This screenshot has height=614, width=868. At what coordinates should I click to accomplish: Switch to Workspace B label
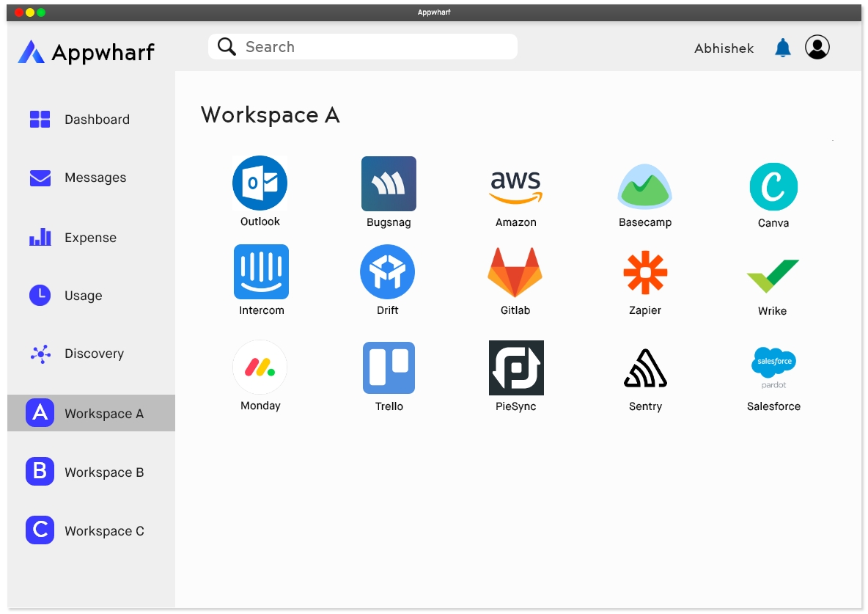104,472
